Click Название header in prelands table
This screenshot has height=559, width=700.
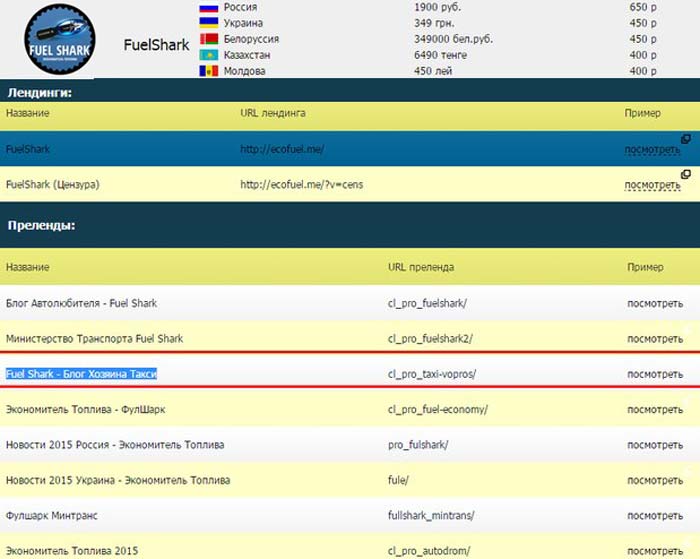[28, 267]
